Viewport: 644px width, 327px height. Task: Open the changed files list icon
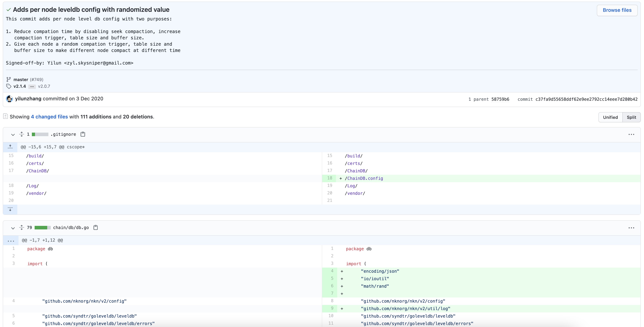(x=6, y=116)
